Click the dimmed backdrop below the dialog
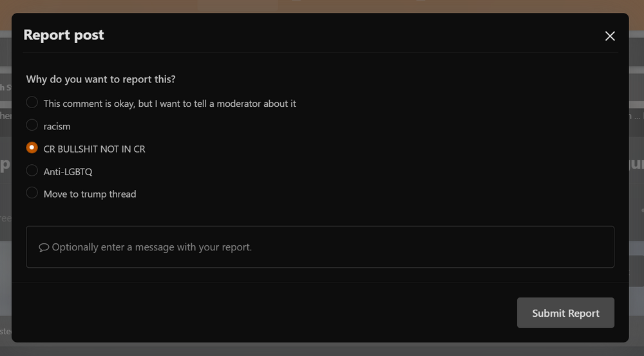 pyautogui.click(x=322, y=350)
